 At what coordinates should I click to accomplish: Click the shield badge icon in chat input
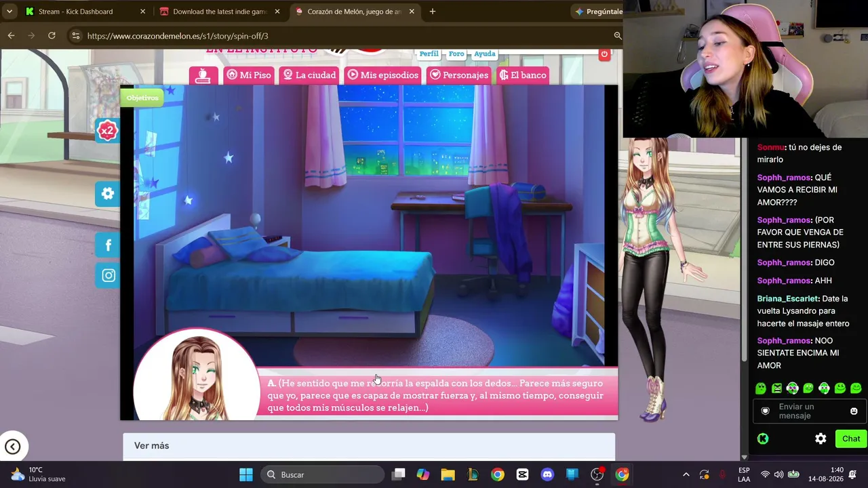766,411
